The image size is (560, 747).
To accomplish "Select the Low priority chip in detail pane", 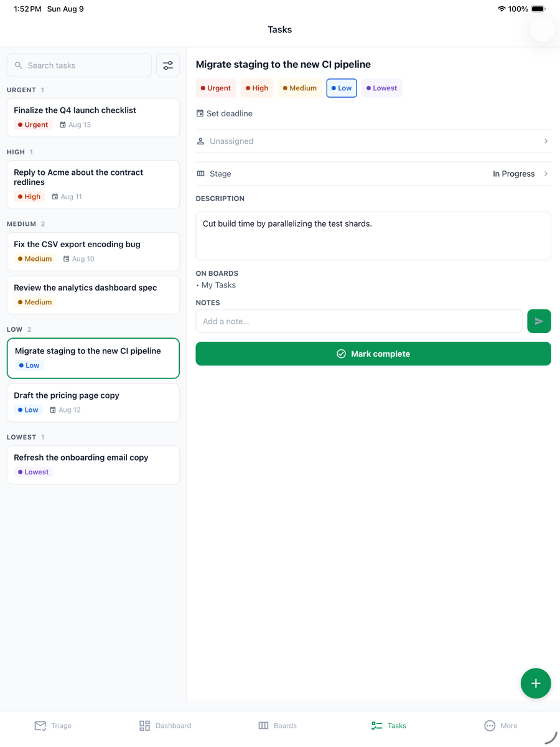I will tap(342, 88).
